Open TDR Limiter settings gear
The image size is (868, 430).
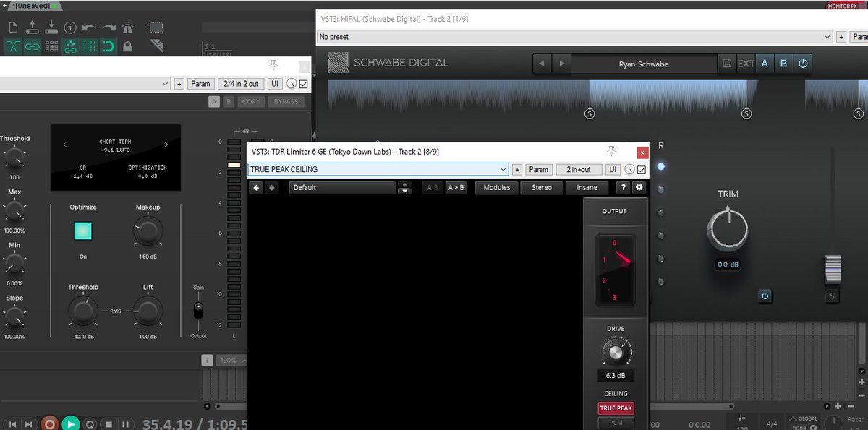coord(638,187)
